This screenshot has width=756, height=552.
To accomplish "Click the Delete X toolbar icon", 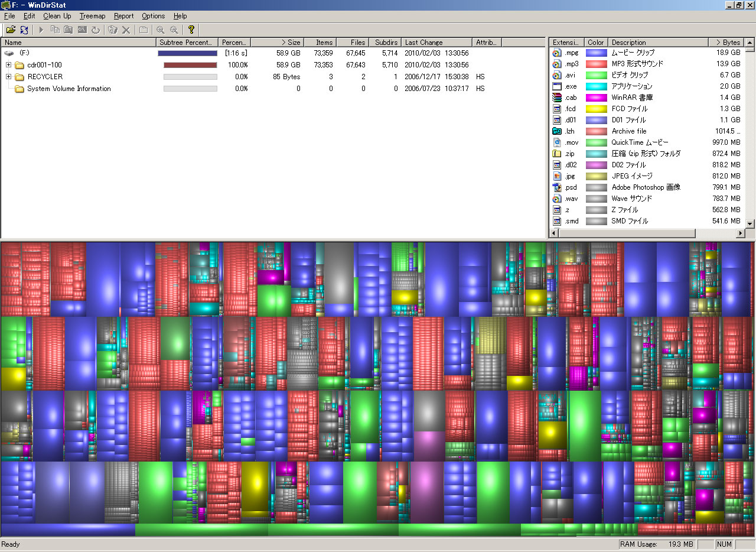I will click(x=126, y=30).
